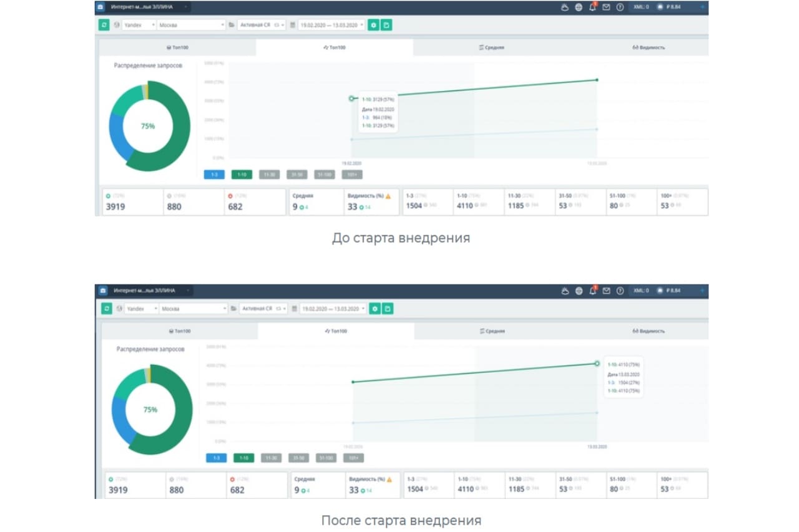Open help question-mark icon in the 'После старта внедрения' header
Image resolution: width=799 pixels, height=532 pixels.
pyautogui.click(x=620, y=291)
